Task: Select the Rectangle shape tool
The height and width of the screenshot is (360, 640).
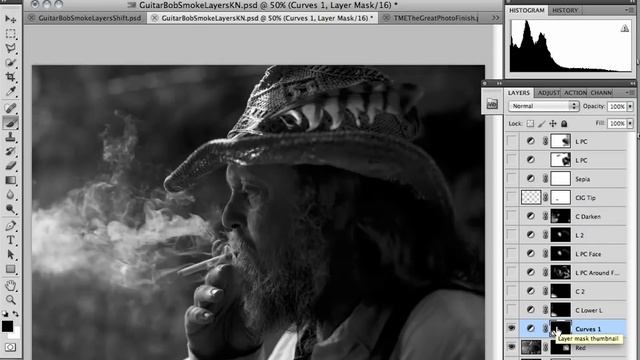Action: (x=11, y=269)
